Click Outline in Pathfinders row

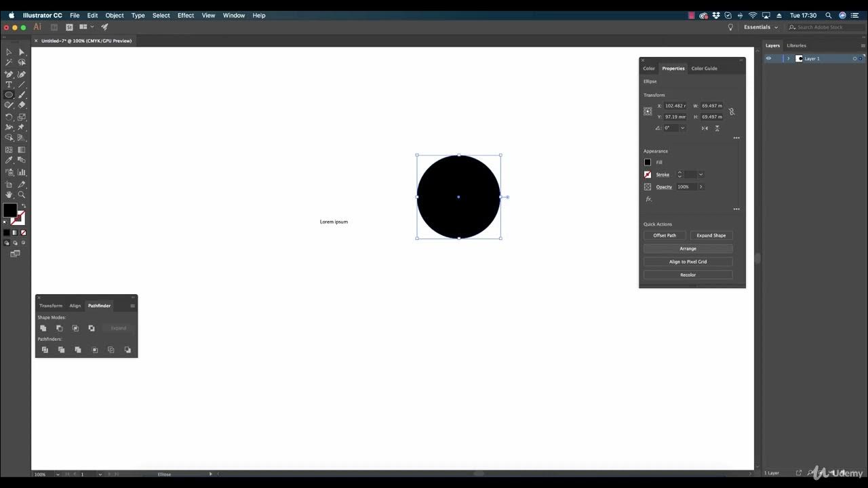111,350
